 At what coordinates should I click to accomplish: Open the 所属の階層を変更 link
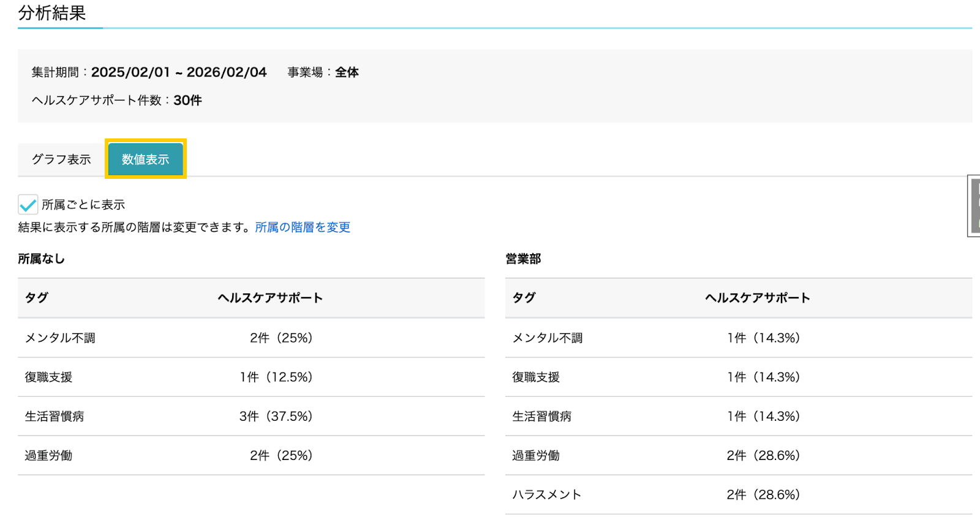(x=303, y=227)
